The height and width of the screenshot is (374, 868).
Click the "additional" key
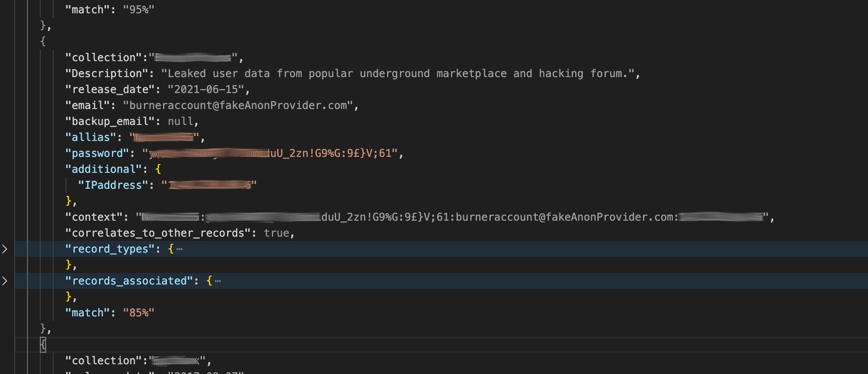click(x=104, y=169)
